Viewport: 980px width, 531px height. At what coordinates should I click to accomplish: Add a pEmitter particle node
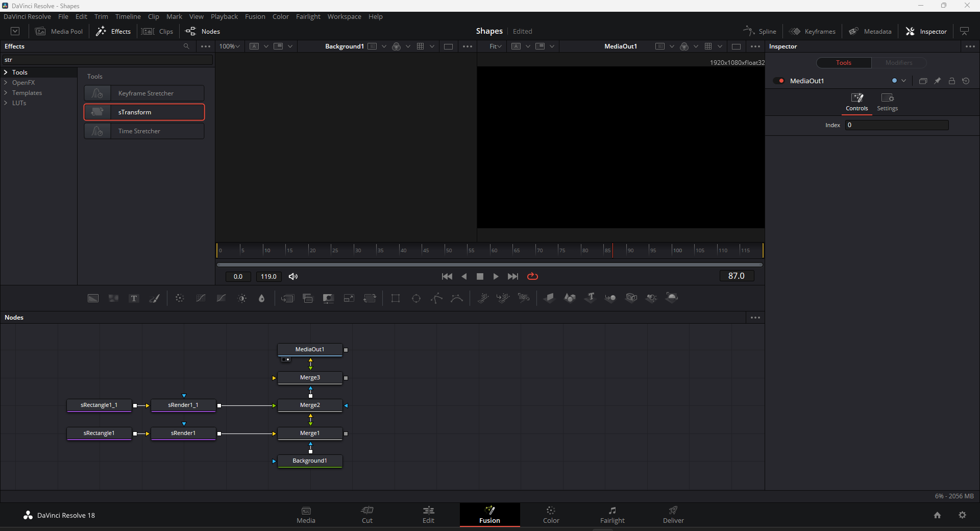pyautogui.click(x=483, y=298)
